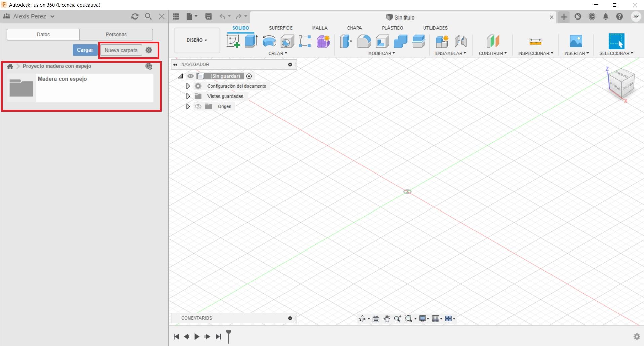Open data panel settings gear

coord(149,50)
